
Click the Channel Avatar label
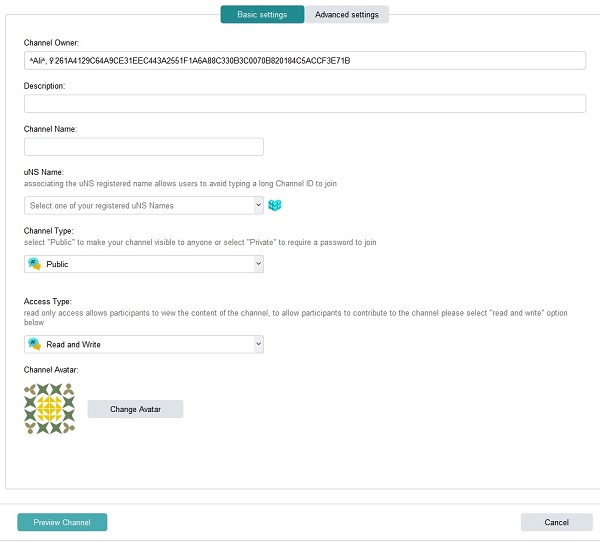[51, 370]
